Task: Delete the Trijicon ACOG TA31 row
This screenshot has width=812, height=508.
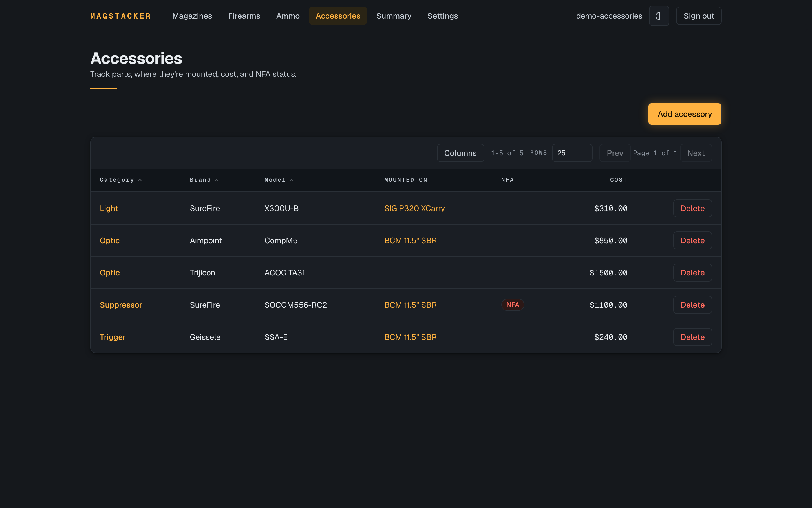Action: coord(692,272)
